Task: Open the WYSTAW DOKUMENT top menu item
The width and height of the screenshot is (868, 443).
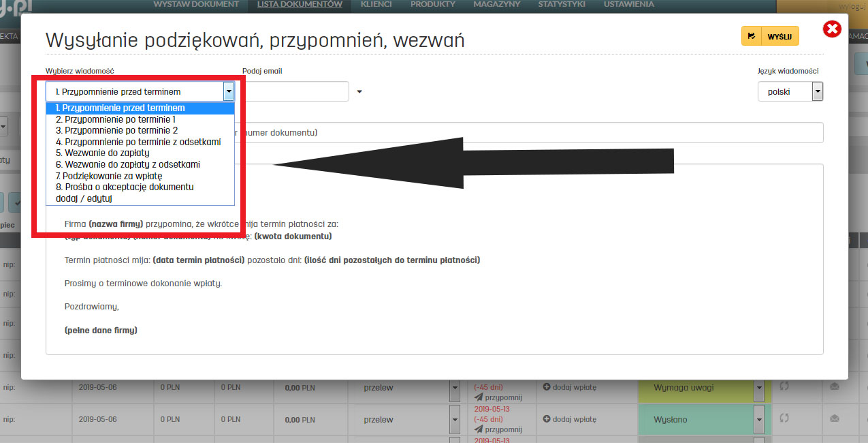Action: pos(196,5)
